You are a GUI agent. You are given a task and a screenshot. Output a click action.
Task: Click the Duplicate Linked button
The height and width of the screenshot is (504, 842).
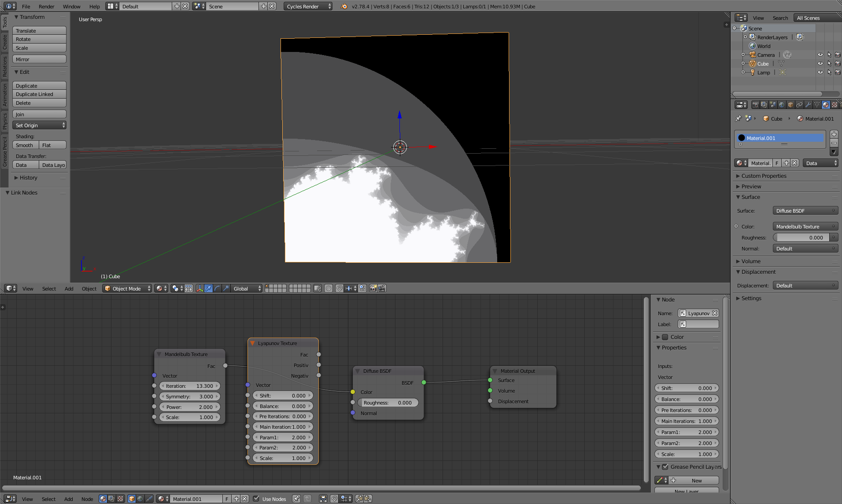39,94
